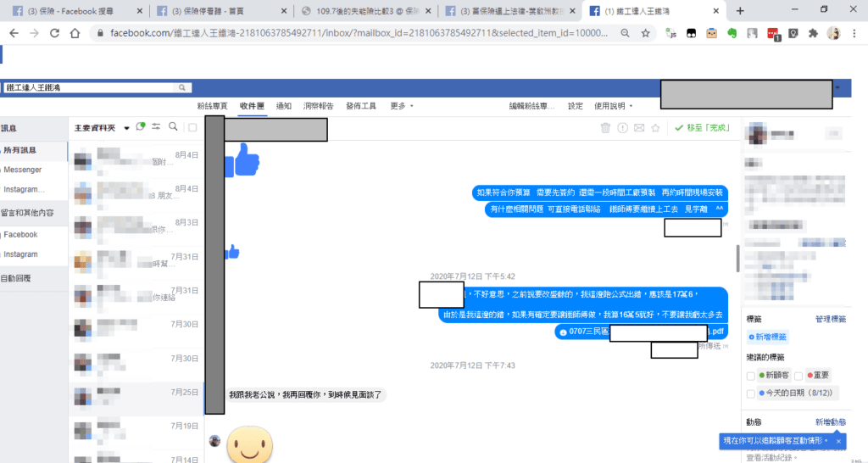Star this conversation using the follow-up star icon

[656, 128]
